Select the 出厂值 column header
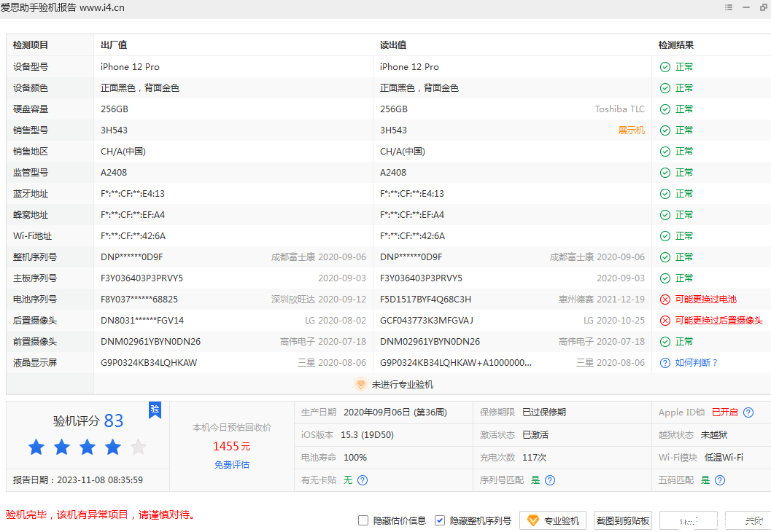 [x=114, y=45]
